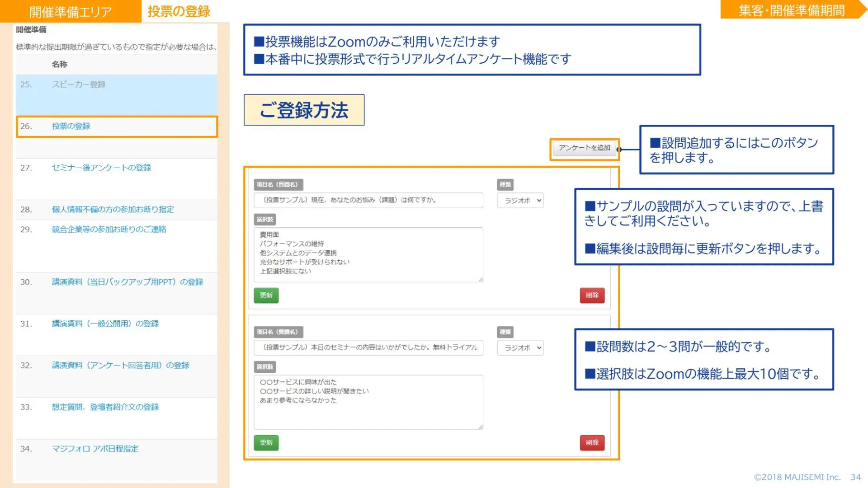Screen dimensions: 868x488
Task: Click the first 選択肢 choices textarea
Action: [x=368, y=255]
